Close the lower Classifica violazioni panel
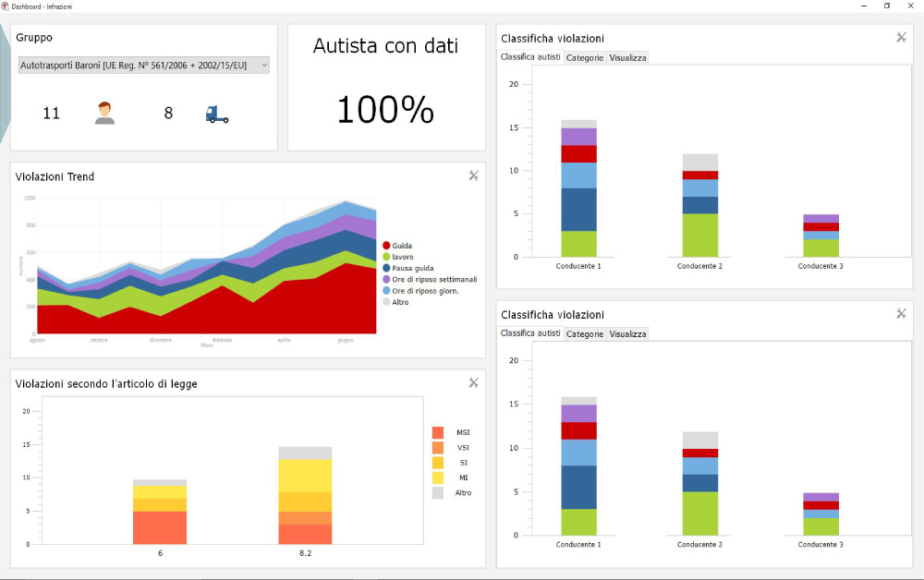924x580 pixels. [x=901, y=314]
